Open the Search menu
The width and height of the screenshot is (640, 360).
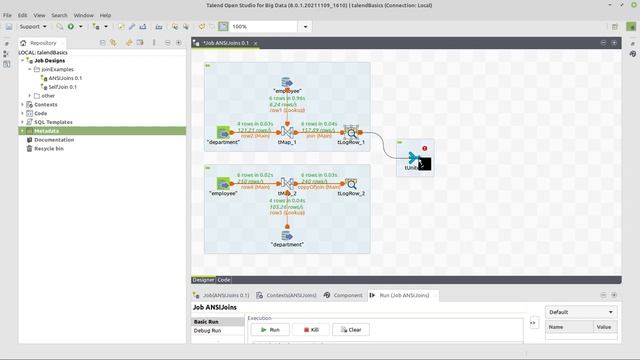click(x=59, y=15)
